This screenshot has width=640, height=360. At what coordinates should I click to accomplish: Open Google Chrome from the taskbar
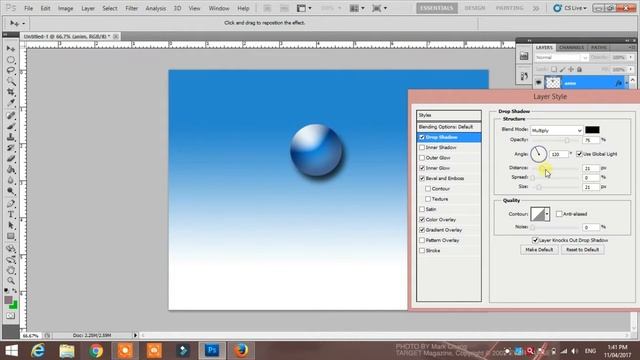pyautogui.click(x=96, y=351)
